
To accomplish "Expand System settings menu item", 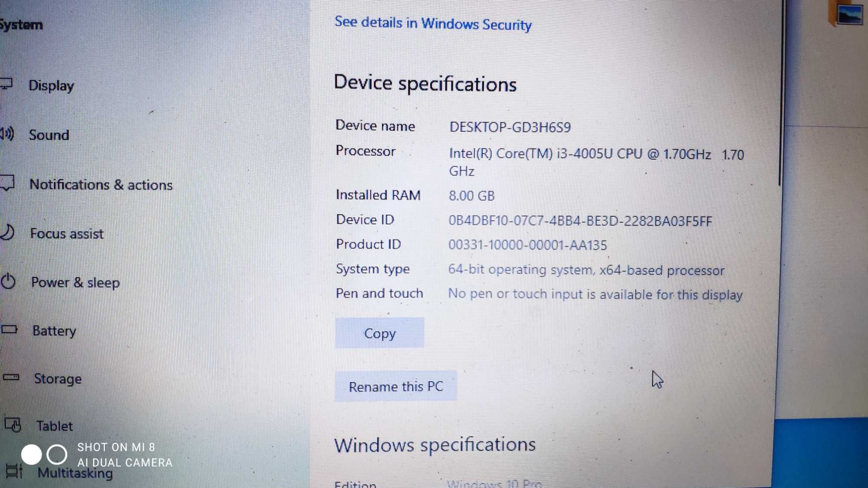I will 20,24.
